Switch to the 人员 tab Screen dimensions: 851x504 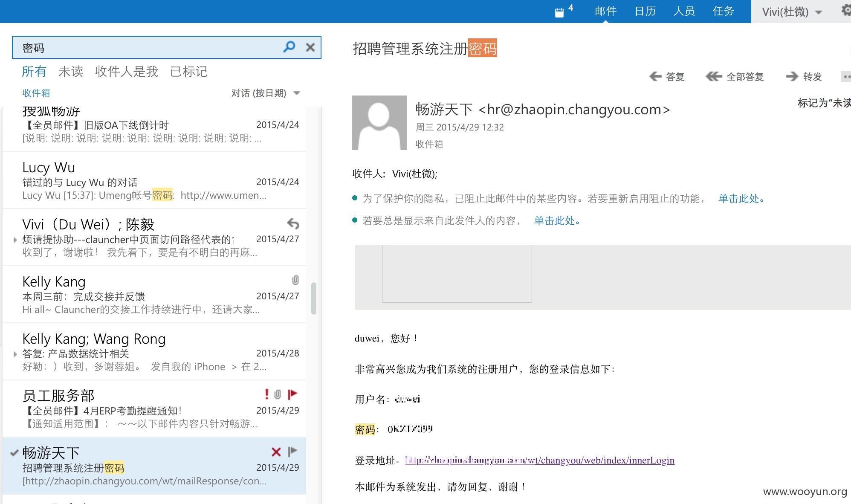click(684, 11)
